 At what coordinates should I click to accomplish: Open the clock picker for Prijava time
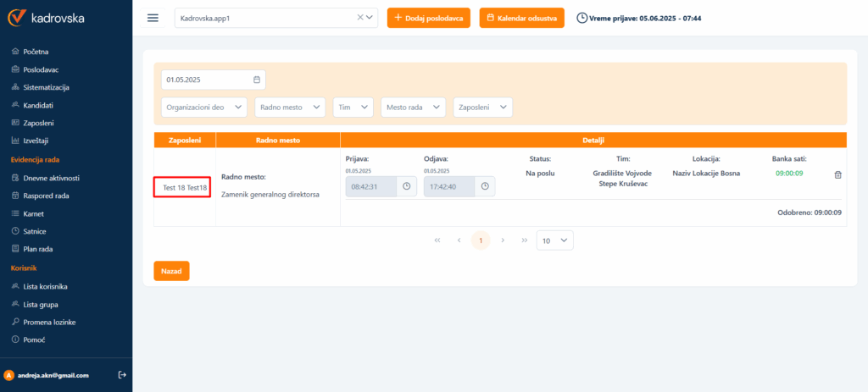click(x=407, y=186)
